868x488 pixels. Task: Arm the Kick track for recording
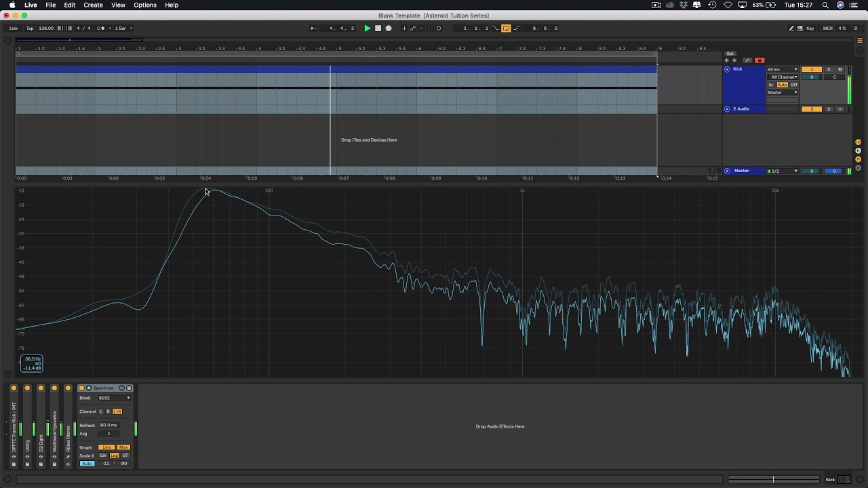pyautogui.click(x=840, y=69)
